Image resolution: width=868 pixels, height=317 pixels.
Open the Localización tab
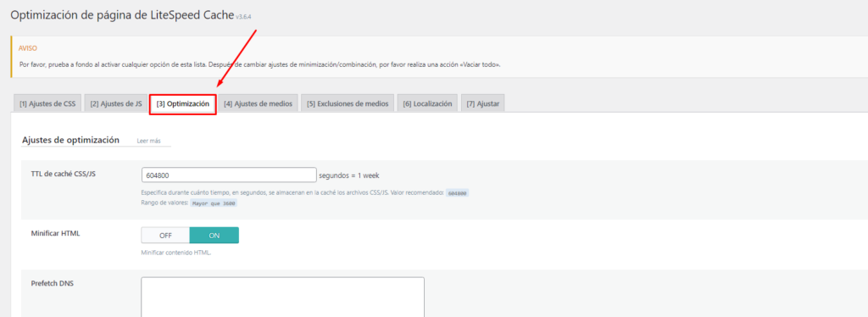coord(427,103)
